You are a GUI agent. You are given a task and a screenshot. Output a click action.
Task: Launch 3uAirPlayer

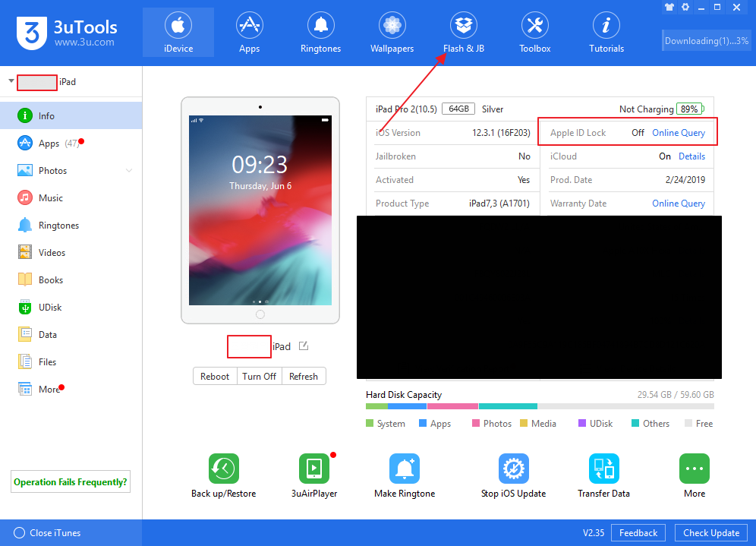[314, 468]
